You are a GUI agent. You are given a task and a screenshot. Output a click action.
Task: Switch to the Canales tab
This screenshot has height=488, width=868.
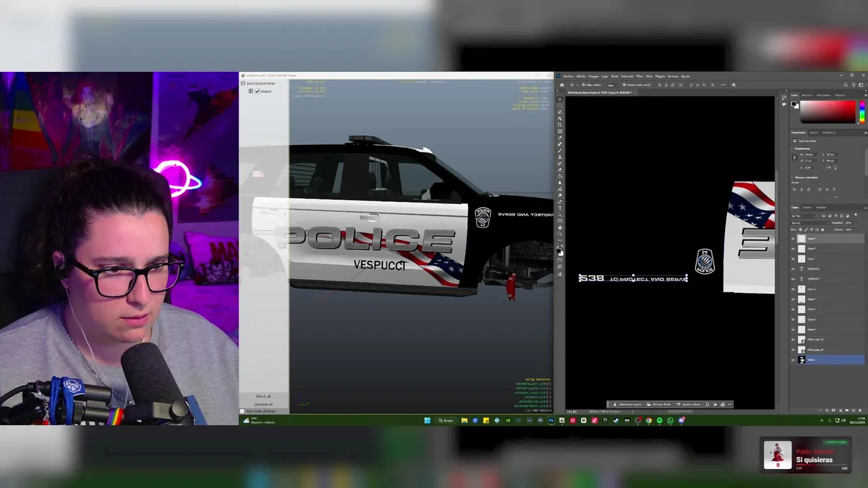807,207
